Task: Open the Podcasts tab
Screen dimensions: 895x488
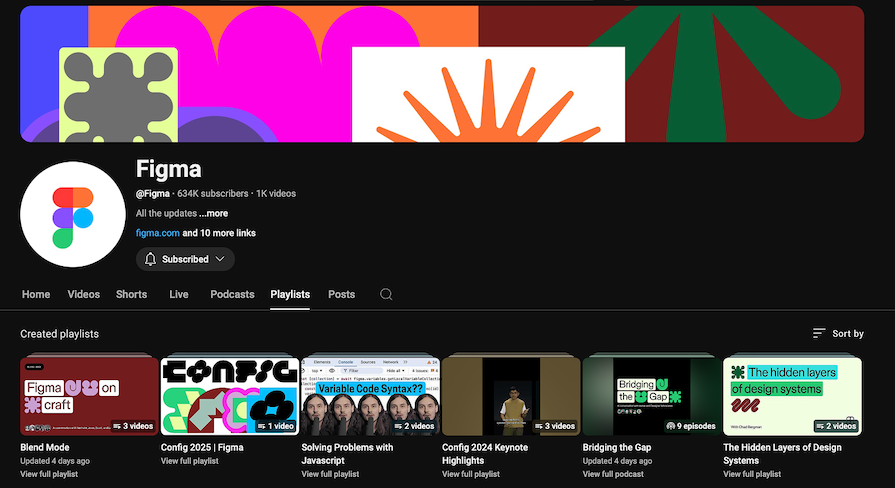Action: [232, 294]
